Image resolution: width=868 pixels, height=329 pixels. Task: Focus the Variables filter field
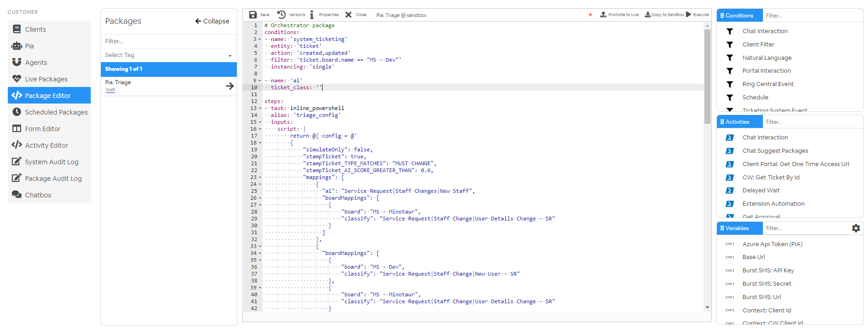pos(806,228)
